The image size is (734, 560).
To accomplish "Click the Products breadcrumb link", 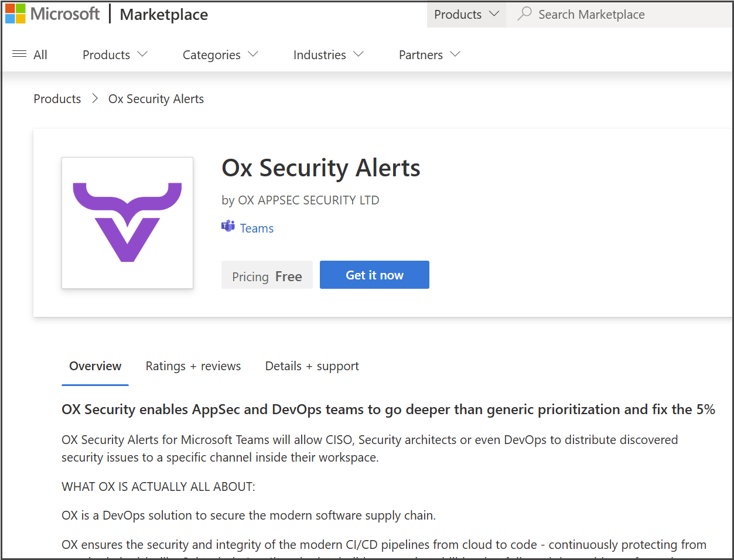I will (57, 99).
